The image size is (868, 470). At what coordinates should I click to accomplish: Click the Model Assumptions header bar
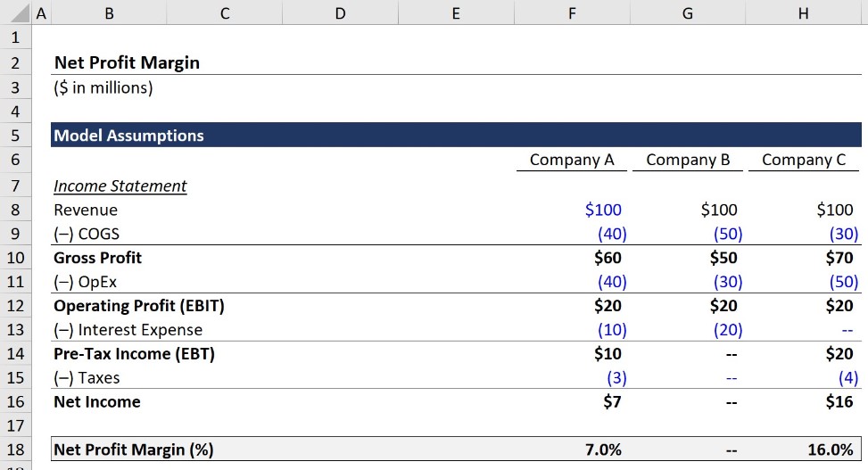click(455, 136)
